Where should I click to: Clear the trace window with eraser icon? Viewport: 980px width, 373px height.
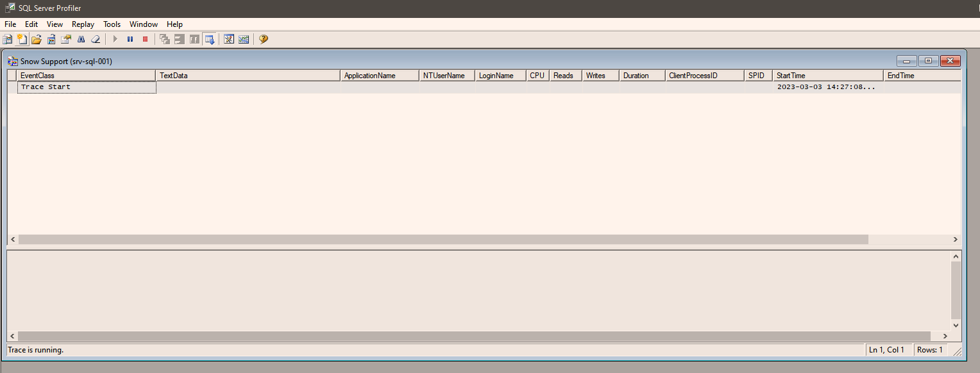96,39
